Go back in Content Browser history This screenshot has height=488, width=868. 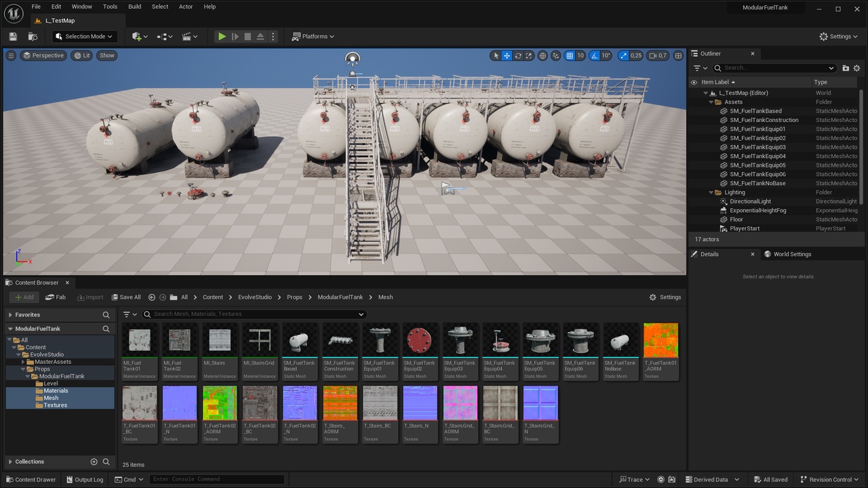click(152, 297)
